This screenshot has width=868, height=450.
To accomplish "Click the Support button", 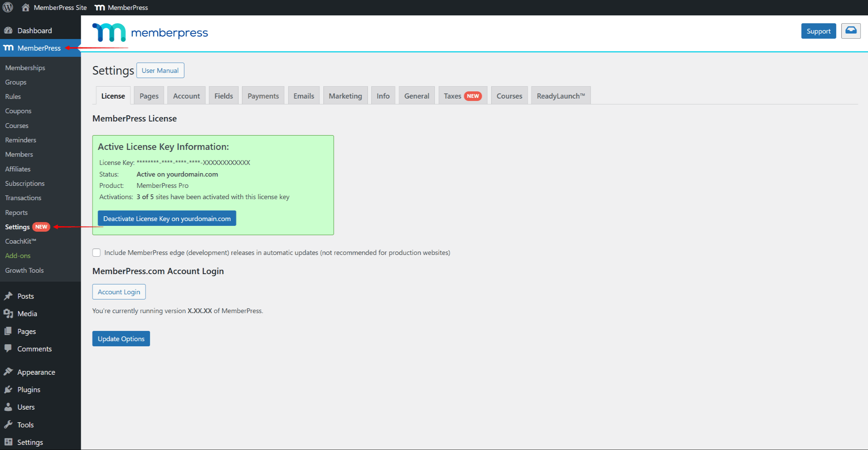I will tap(818, 31).
